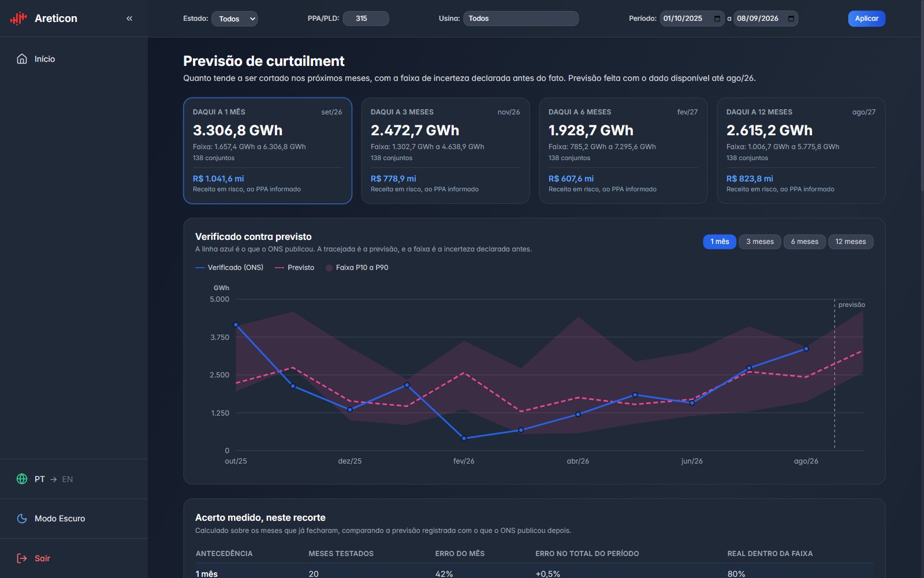Click the Usina input field
Viewport: 924px width, 578px height.
pyautogui.click(x=521, y=18)
